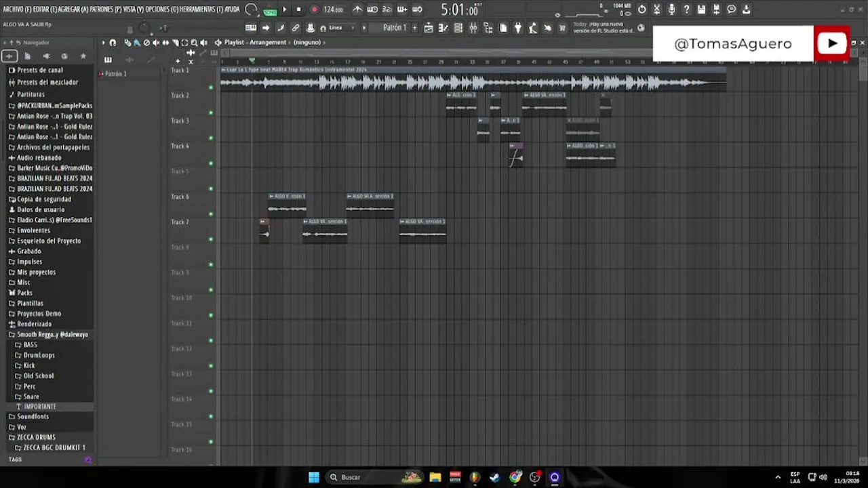
Task: Click the browser files tab icon
Action: pos(27,56)
